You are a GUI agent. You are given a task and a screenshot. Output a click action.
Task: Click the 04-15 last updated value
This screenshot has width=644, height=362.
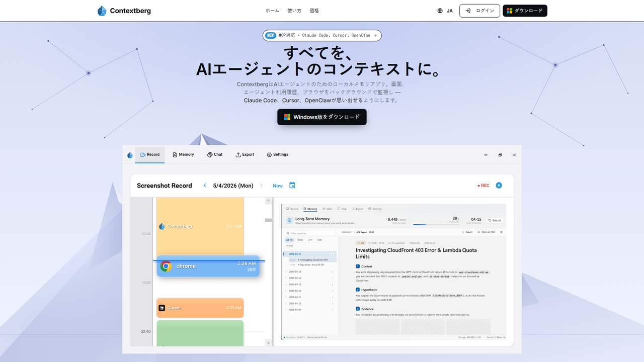(476, 219)
